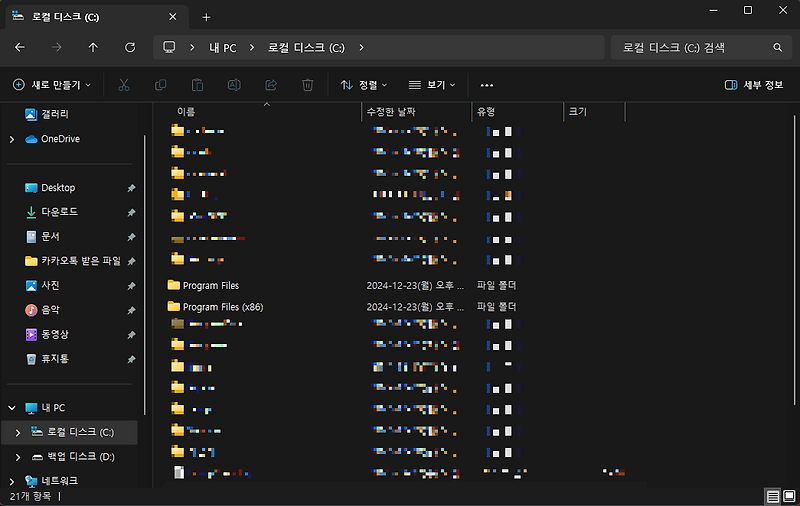
Task: Click pin icon next to 음악
Action: [x=131, y=311]
